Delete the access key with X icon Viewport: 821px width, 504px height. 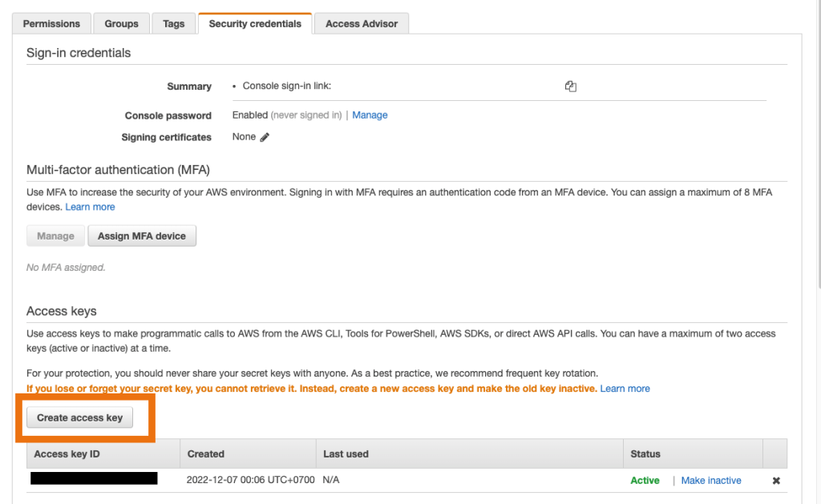[775, 481]
